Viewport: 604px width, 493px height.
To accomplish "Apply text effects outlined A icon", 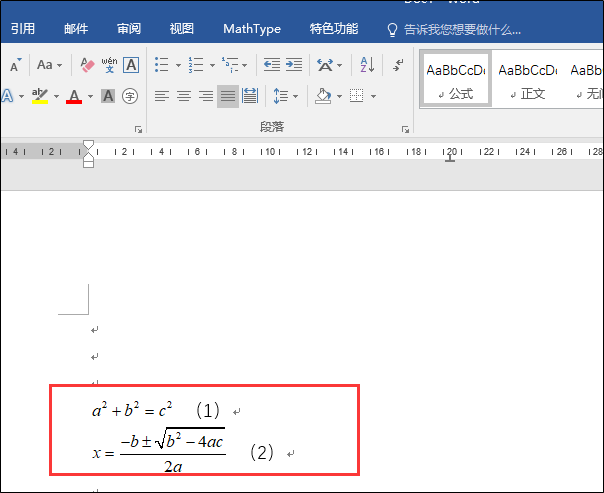I will click(x=8, y=96).
